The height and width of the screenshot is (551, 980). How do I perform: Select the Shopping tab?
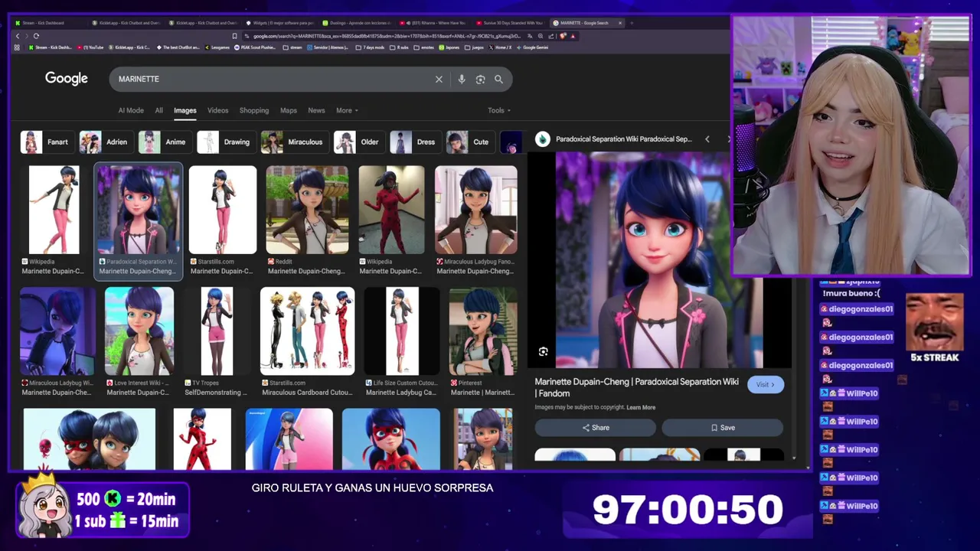pos(254,110)
